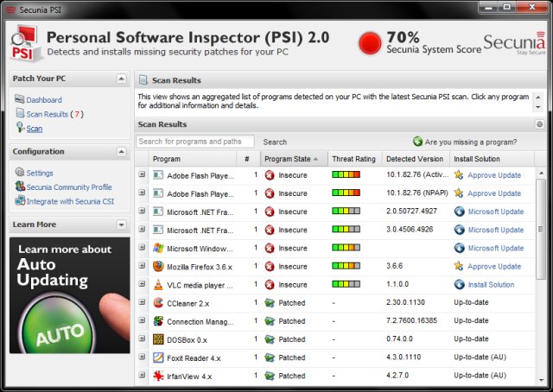Viewport: 553px width, 392px height.
Task: Open the Dashboard link
Action: pyautogui.click(x=44, y=100)
